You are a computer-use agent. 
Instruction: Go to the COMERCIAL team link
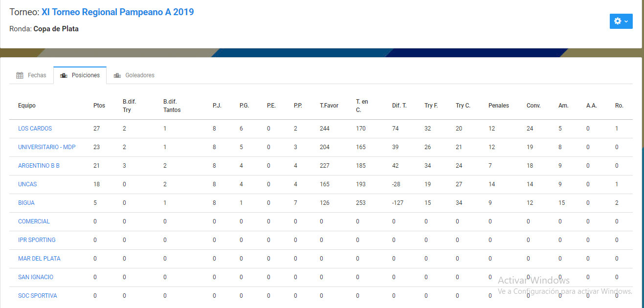point(34,221)
